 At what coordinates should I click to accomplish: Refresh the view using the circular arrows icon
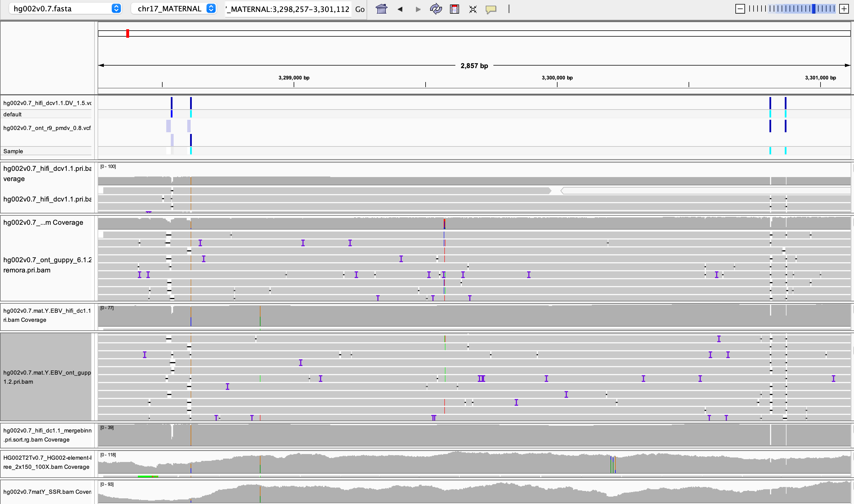436,9
